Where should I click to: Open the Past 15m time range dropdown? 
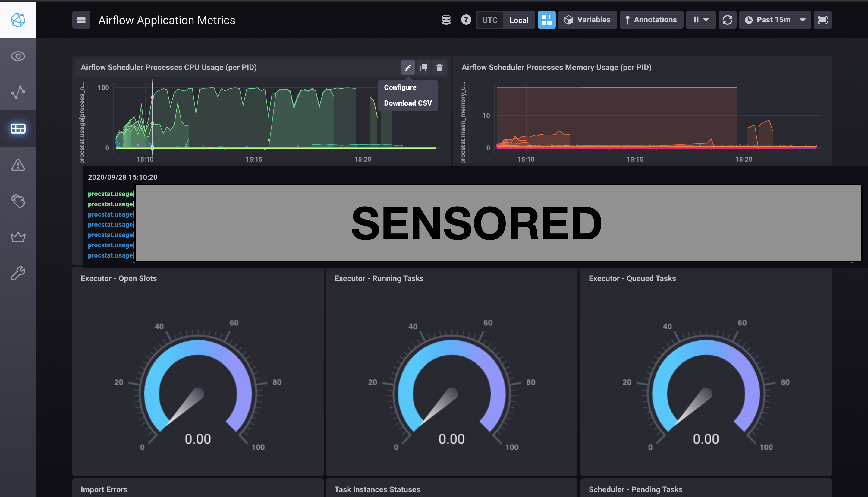[775, 20]
